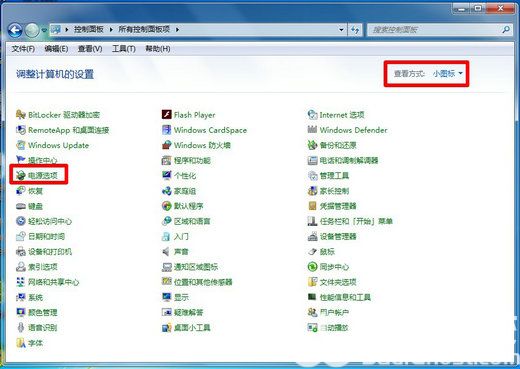Click the 语音识别 microphone icon
This screenshot has height=369, width=520.
(x=21, y=327)
